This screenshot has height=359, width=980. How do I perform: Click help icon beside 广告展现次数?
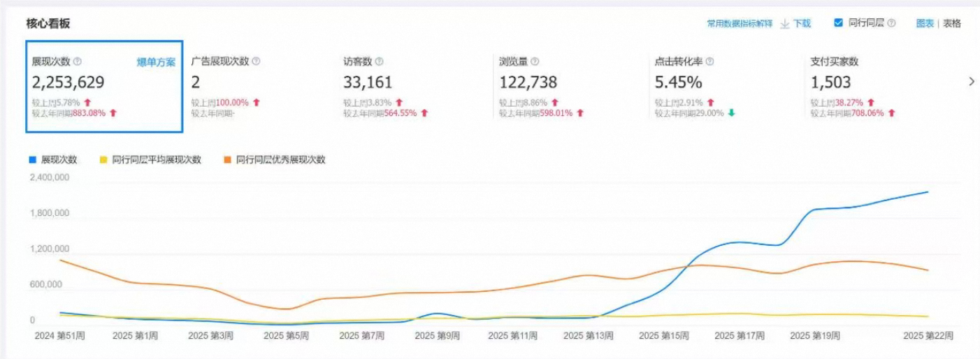[x=256, y=61]
